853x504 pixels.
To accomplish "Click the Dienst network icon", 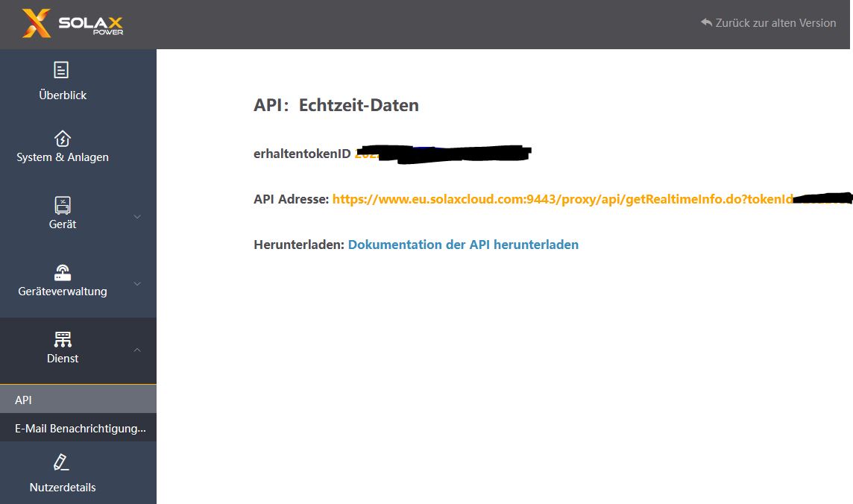I will (x=63, y=339).
